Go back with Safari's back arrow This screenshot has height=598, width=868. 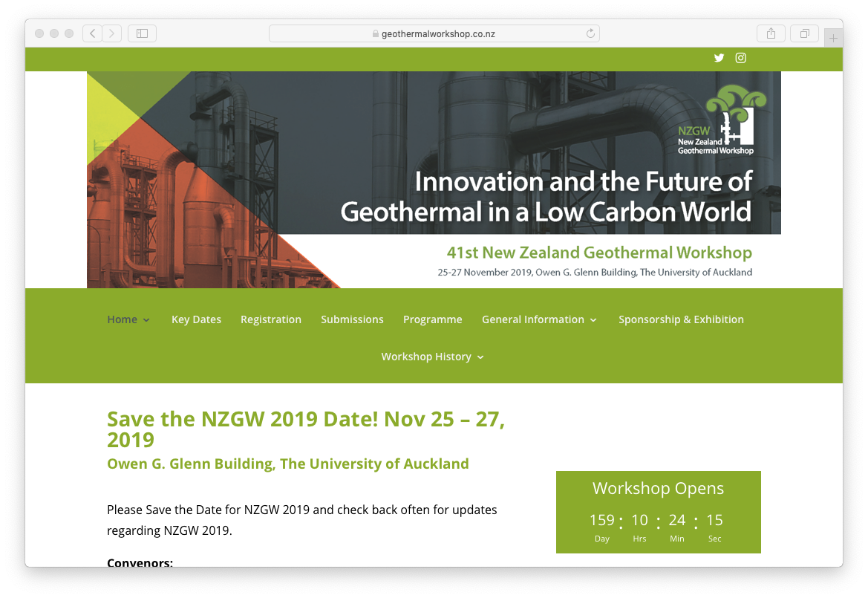[93, 33]
